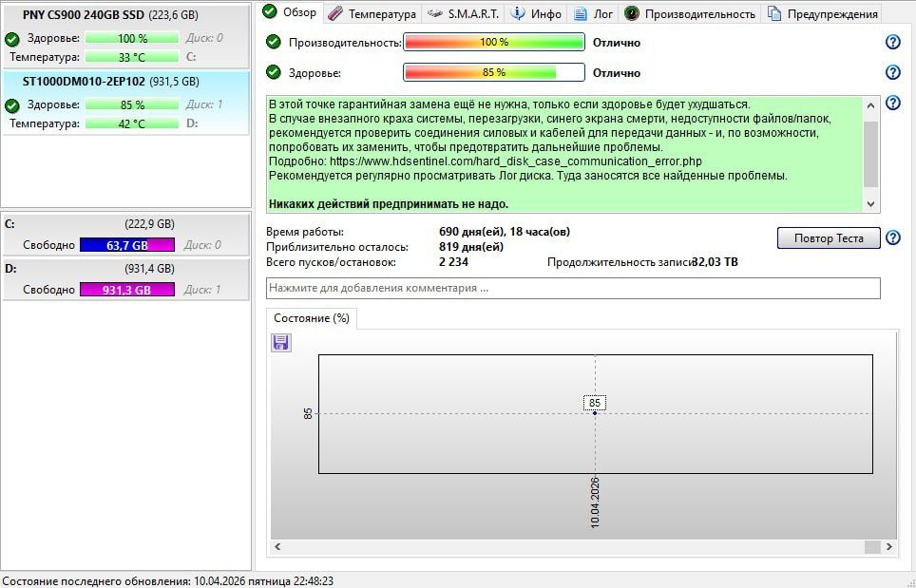Click the Продолжительность записи value 2,03 TB
Screen dimensions: 916x588
pos(716,262)
